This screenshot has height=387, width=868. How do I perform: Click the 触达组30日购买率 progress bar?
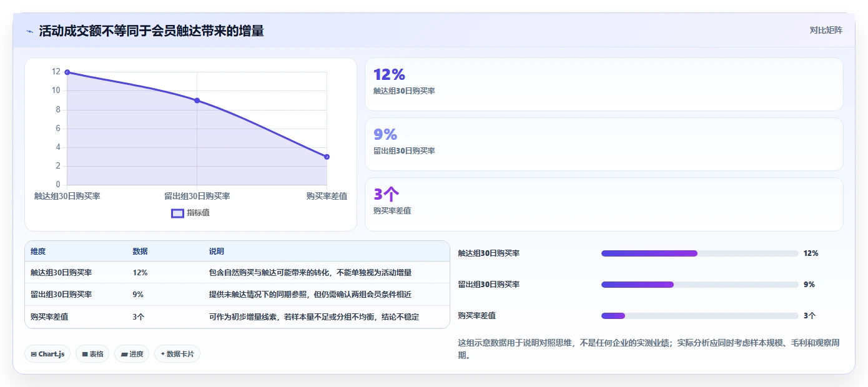point(699,253)
